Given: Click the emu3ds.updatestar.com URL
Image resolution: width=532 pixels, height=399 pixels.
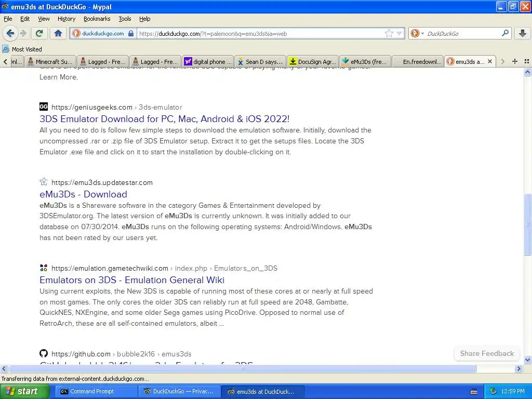Looking at the screenshot, I should (102, 182).
